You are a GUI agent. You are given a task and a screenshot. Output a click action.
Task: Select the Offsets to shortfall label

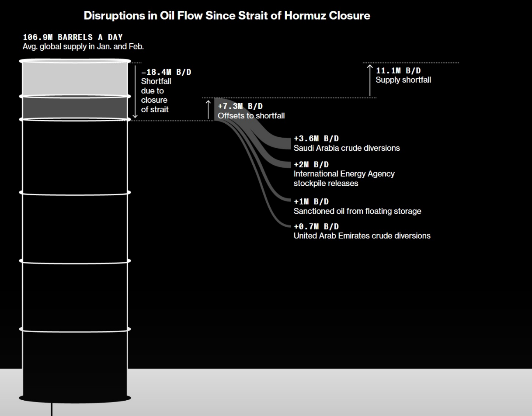click(x=251, y=116)
